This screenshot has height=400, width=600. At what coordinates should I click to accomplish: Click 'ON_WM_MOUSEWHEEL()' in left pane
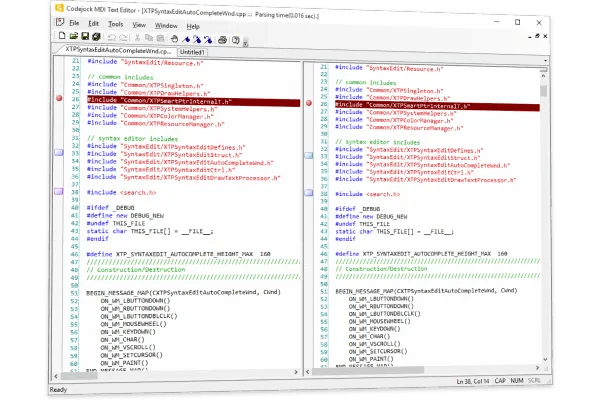click(134, 324)
